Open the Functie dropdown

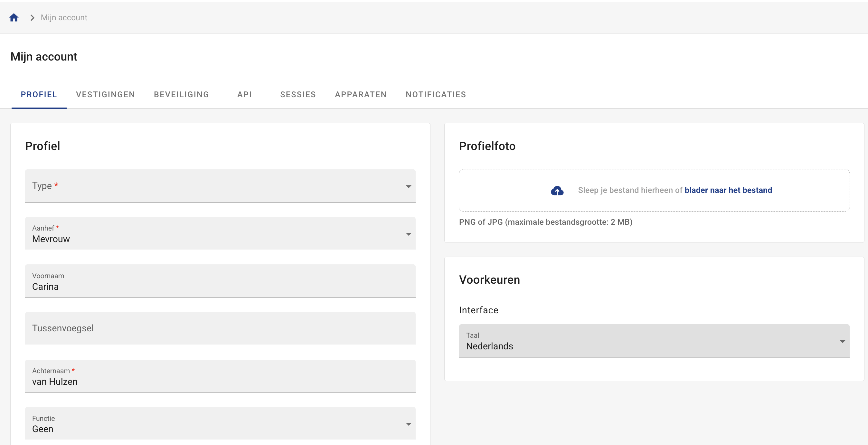tap(220, 423)
